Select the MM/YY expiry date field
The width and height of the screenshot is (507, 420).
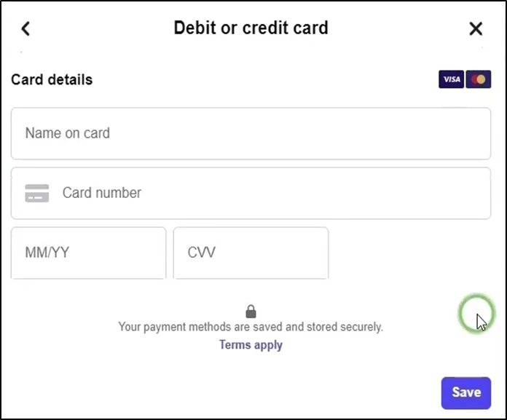(88, 253)
